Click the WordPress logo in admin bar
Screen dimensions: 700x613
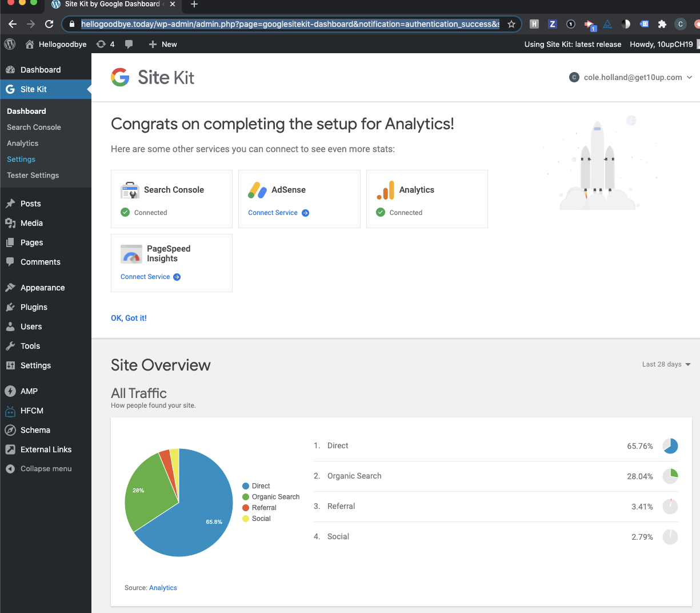(10, 44)
